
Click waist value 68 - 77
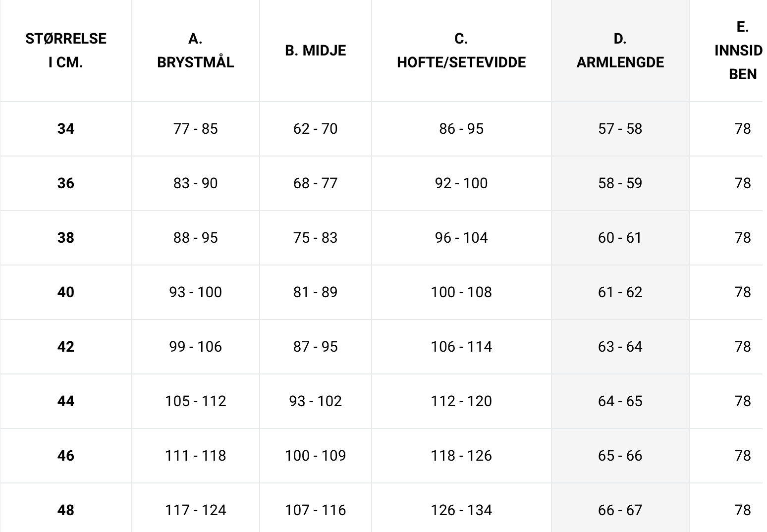tap(315, 183)
